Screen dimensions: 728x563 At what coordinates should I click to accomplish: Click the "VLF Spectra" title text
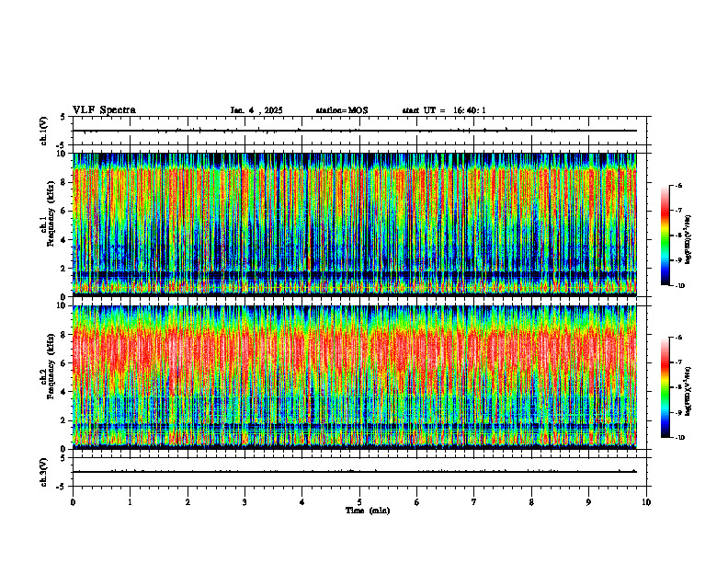tap(104, 110)
